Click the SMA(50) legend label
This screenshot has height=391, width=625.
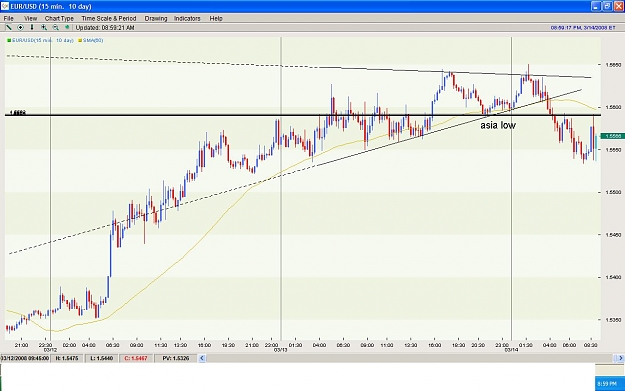(x=93, y=40)
